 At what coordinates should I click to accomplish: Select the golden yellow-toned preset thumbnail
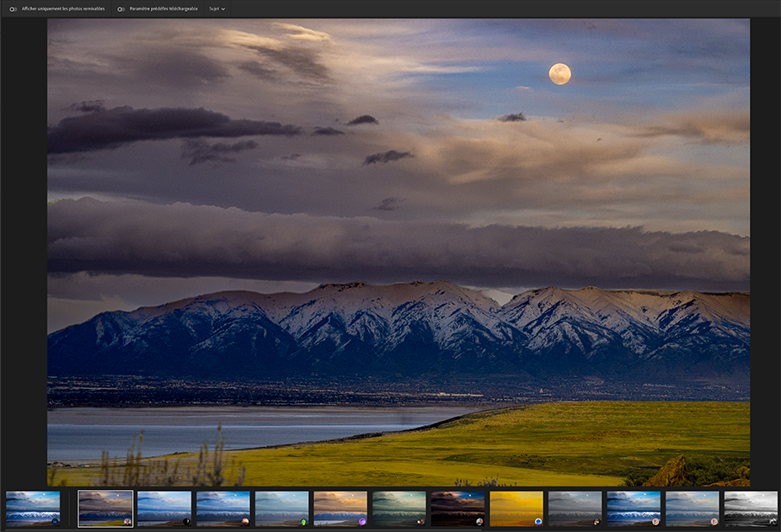pyautogui.click(x=516, y=508)
